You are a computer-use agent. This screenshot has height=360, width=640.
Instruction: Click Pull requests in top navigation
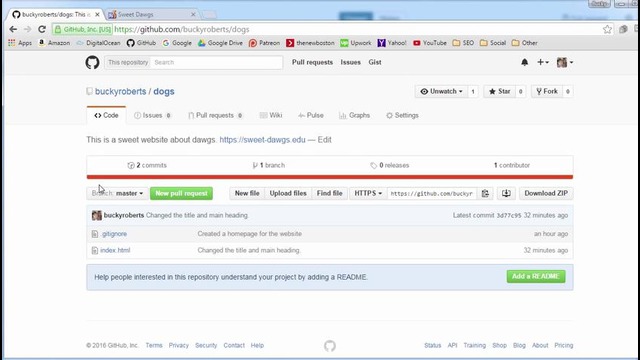click(x=312, y=62)
